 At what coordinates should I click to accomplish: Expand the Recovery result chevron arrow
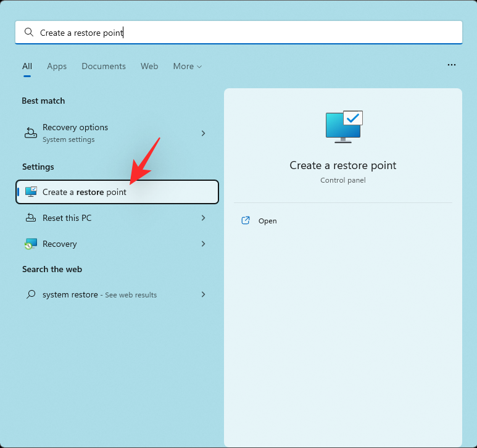(203, 244)
